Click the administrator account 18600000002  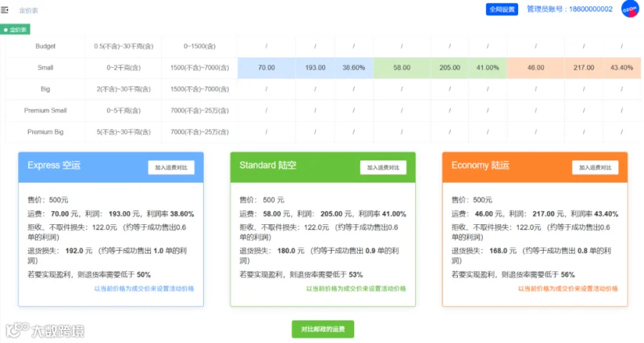[x=570, y=9]
